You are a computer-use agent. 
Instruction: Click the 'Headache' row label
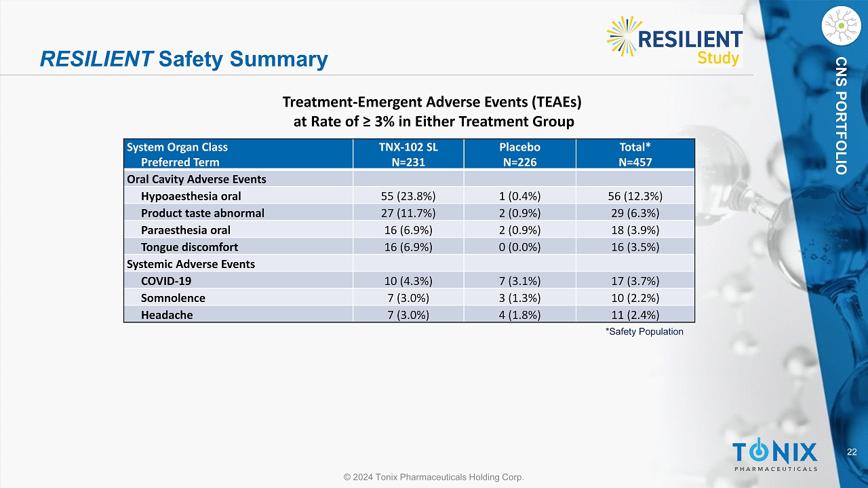tap(167, 315)
